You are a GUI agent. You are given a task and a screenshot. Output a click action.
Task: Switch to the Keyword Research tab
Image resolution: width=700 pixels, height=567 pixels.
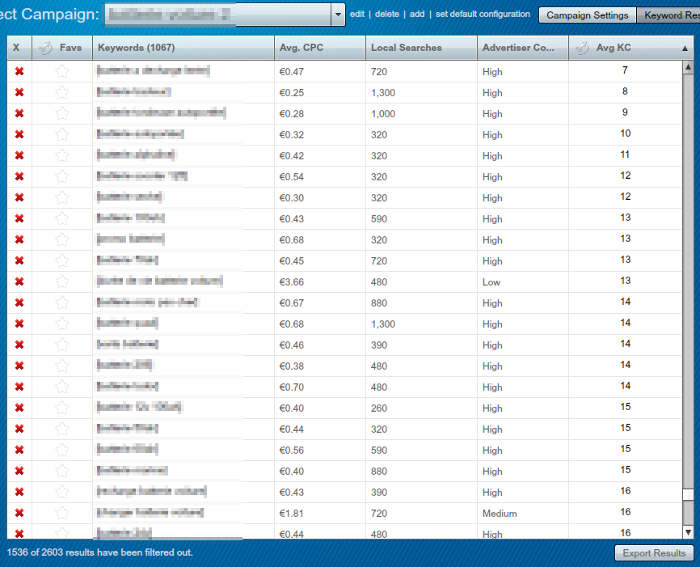pyautogui.click(x=670, y=15)
